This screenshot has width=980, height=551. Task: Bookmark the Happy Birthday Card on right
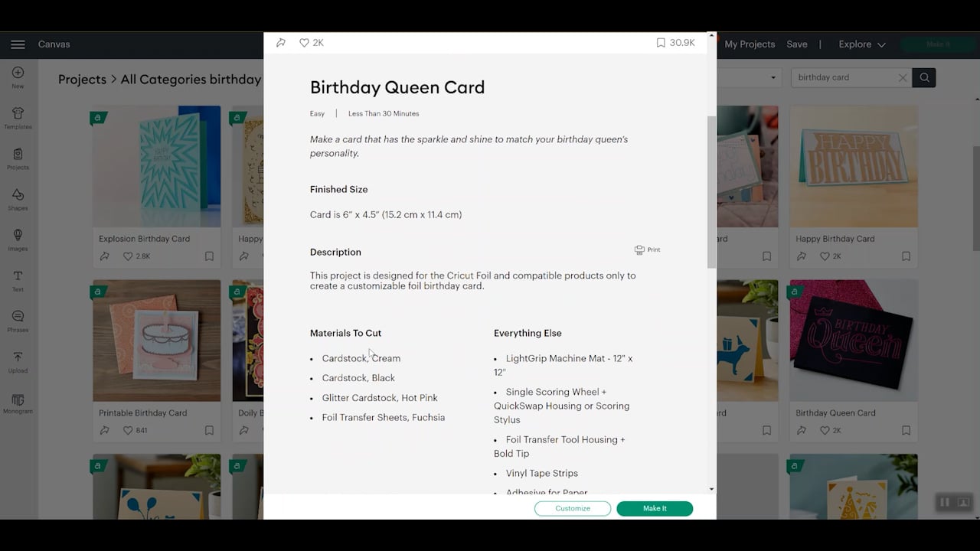coord(906,256)
